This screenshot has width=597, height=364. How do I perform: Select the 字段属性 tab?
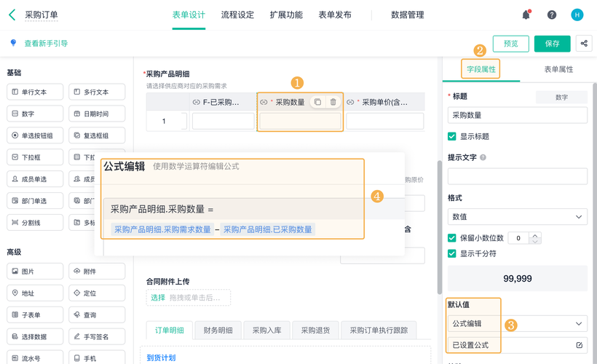(481, 69)
